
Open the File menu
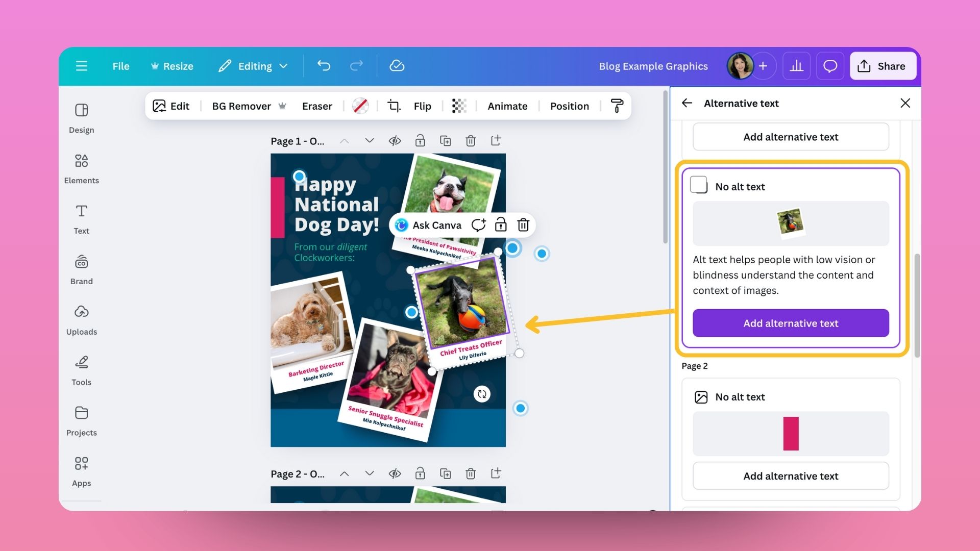[x=120, y=66]
